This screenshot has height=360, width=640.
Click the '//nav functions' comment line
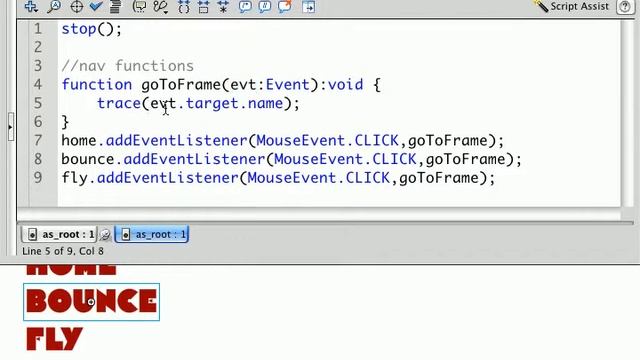coord(127,66)
